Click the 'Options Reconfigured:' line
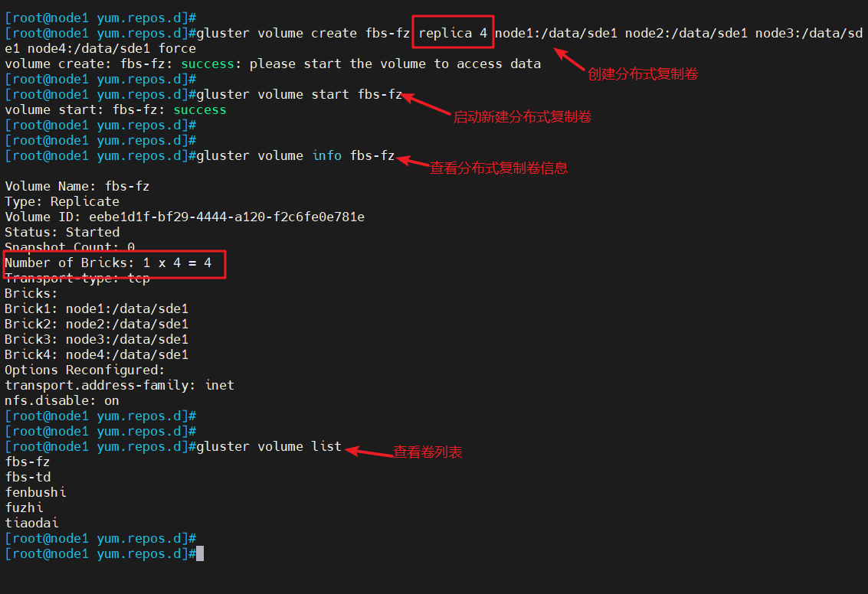Image resolution: width=868 pixels, height=594 pixels. point(85,370)
